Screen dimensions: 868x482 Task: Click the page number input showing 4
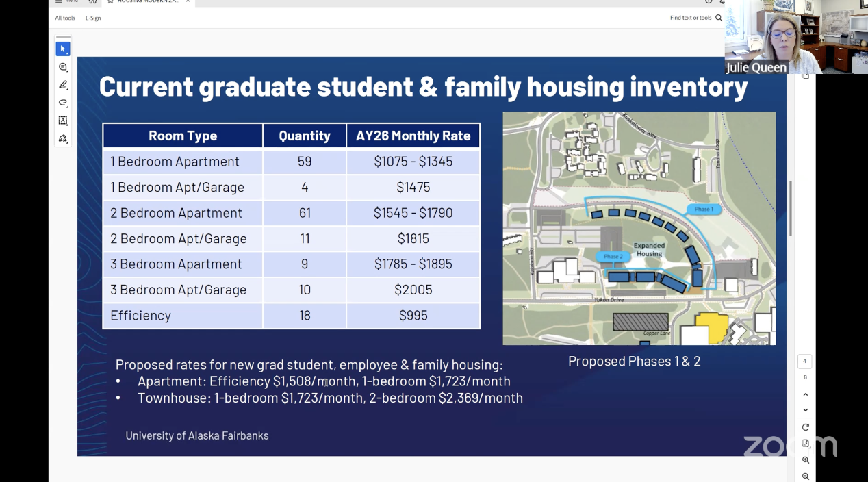pyautogui.click(x=804, y=361)
